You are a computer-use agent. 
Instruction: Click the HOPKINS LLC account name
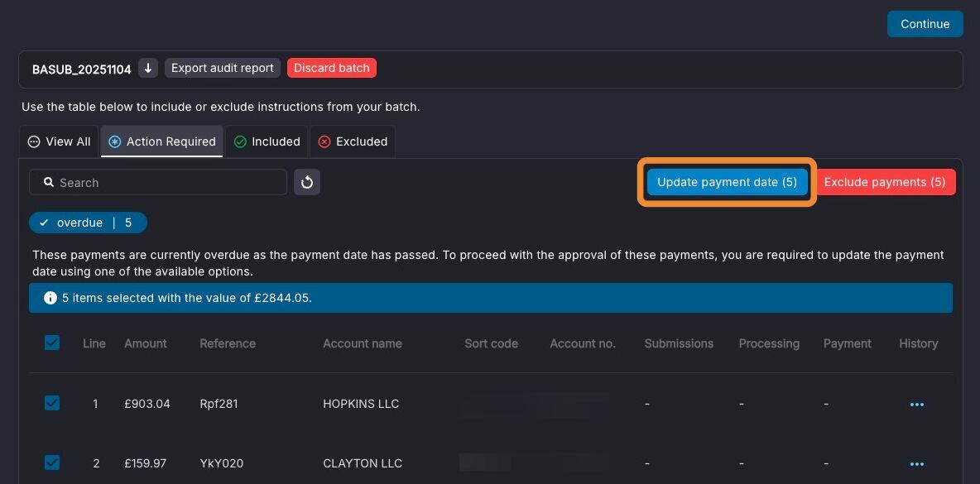(x=361, y=404)
